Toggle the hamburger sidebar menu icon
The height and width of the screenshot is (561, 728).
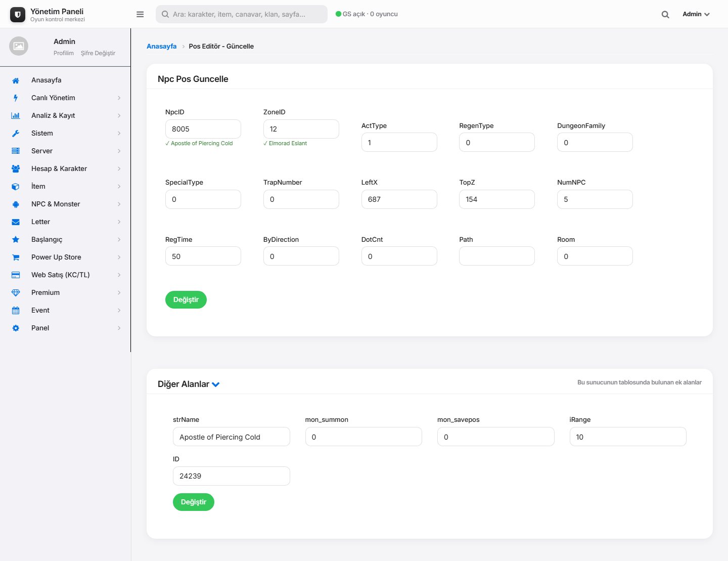click(140, 14)
